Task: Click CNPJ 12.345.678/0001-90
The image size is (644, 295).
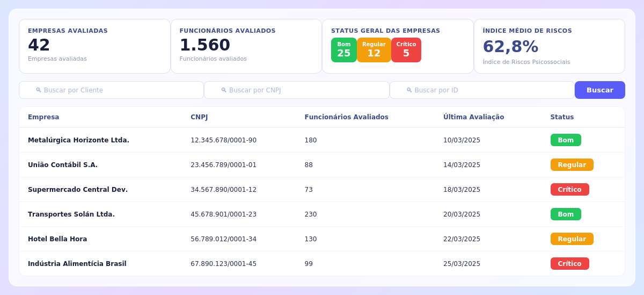Action: click(x=223, y=140)
